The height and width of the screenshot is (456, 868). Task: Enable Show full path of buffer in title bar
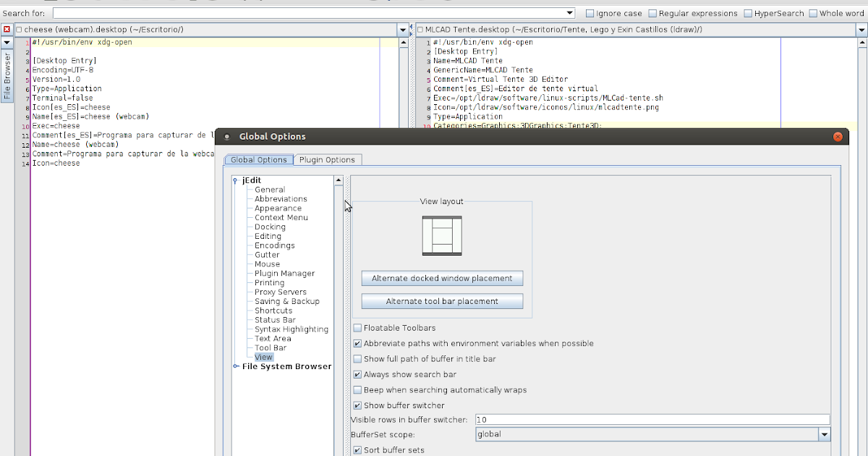[425, 359]
